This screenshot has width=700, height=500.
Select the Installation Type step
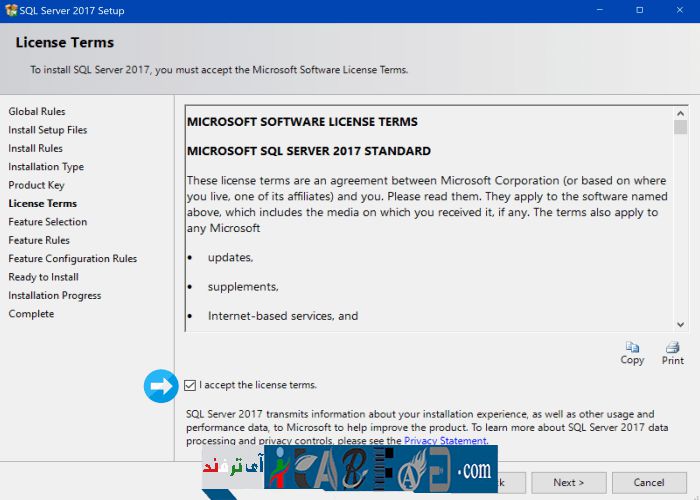pos(46,167)
